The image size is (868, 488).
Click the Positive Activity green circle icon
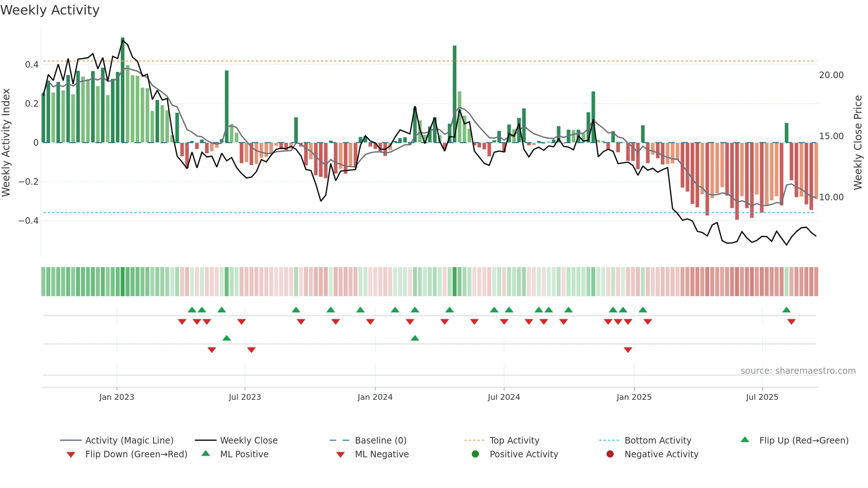pos(476,454)
